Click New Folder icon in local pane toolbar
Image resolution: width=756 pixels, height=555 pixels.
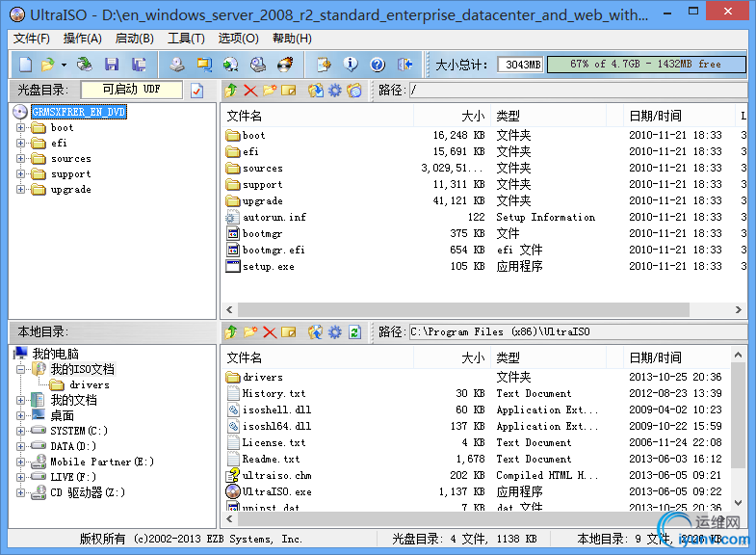(250, 332)
